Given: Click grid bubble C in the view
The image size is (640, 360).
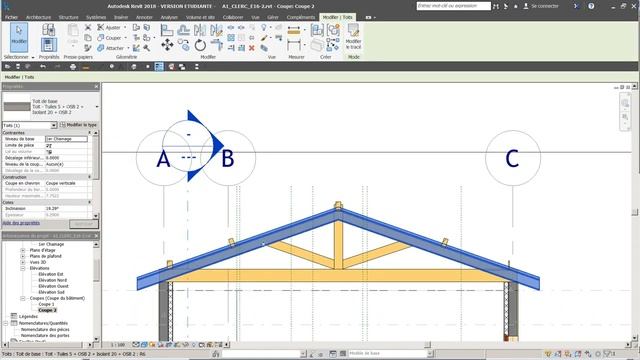Looking at the screenshot, I should pos(513,158).
